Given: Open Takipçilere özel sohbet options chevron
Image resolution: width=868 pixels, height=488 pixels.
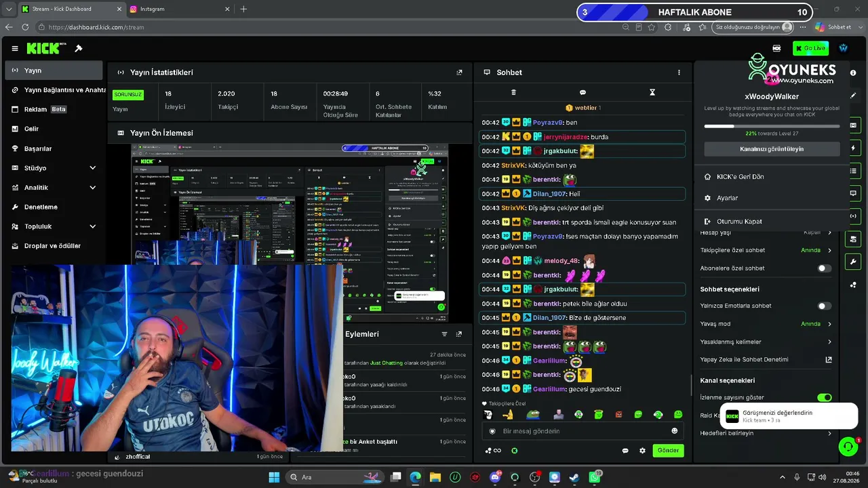Looking at the screenshot, I should [x=829, y=251].
